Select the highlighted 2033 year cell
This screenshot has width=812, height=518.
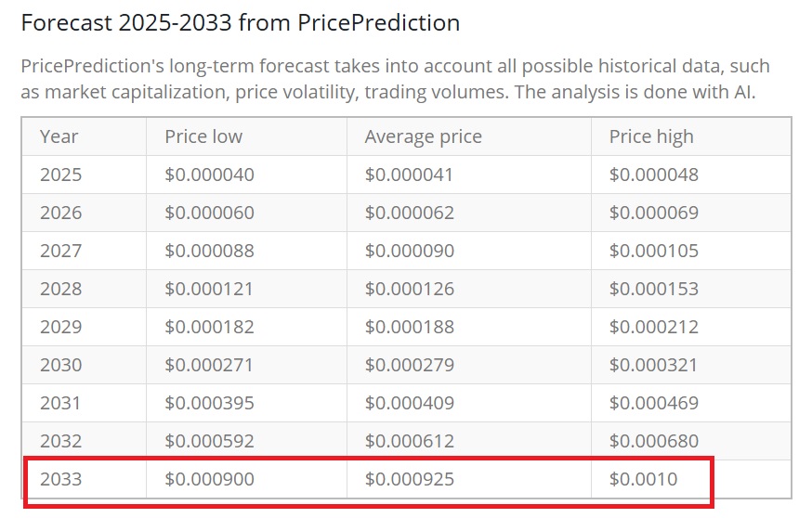[x=61, y=479]
